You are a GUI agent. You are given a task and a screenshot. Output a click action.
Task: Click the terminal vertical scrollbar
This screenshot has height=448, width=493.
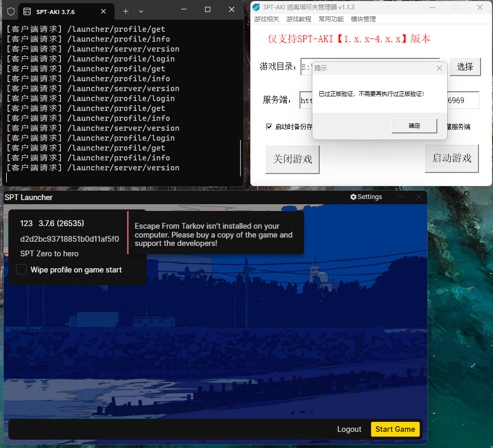[240, 157]
